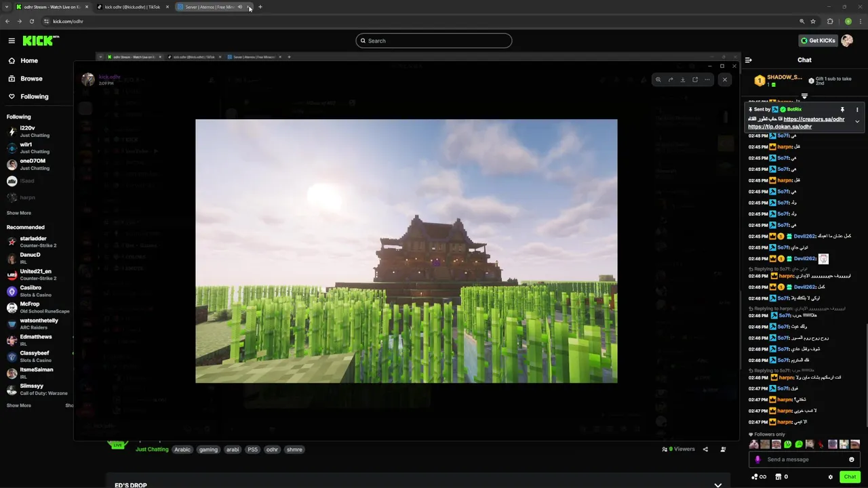Open a new browser tab
The height and width of the screenshot is (488, 868).
coord(260,7)
